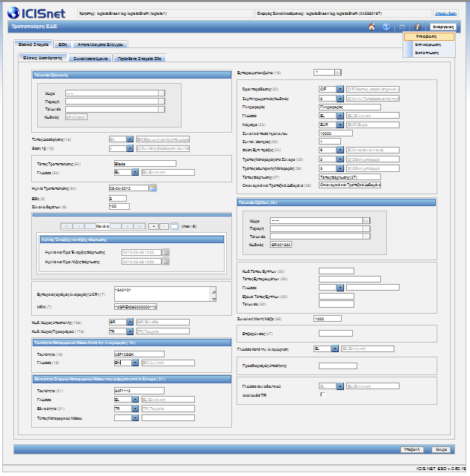
Task: Click the UCR box scroll up arrow
Action: [214, 291]
